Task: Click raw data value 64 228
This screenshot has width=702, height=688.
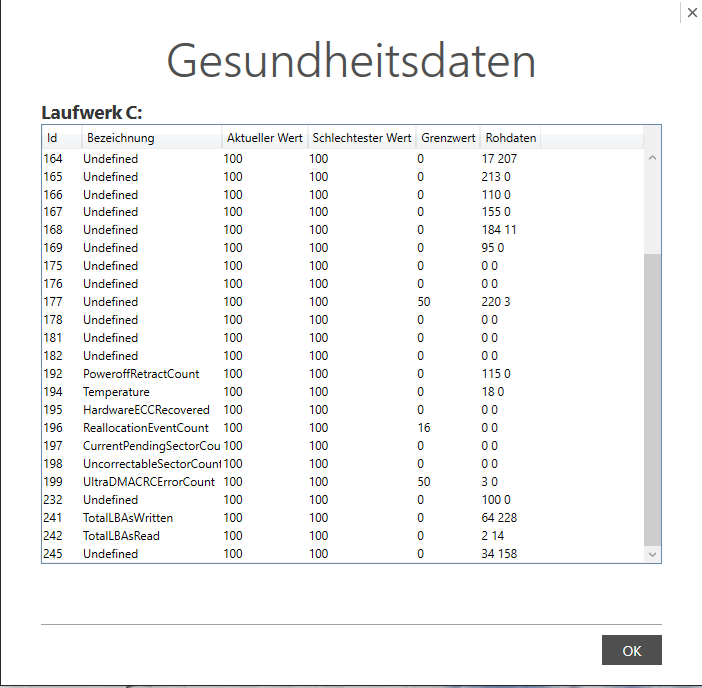Action: click(499, 517)
